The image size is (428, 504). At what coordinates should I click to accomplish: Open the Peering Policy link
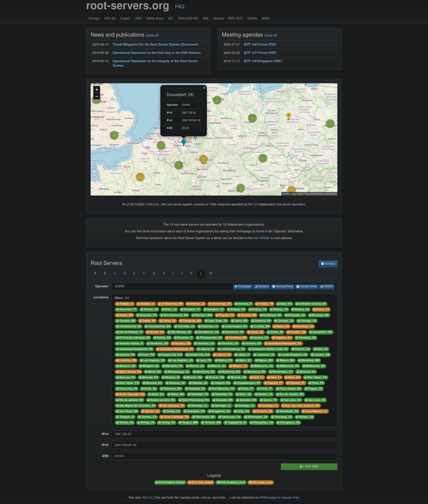282,286
